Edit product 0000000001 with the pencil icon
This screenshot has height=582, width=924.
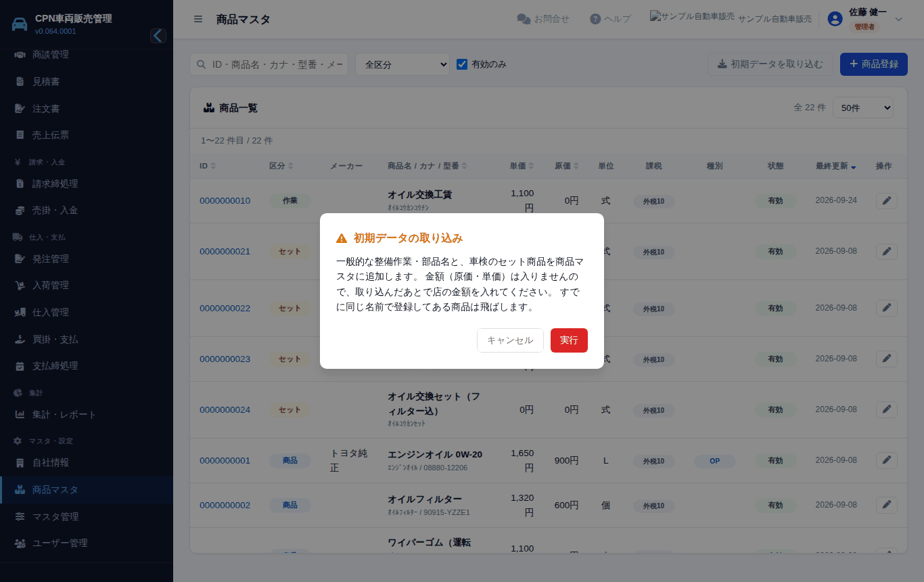tap(887, 460)
